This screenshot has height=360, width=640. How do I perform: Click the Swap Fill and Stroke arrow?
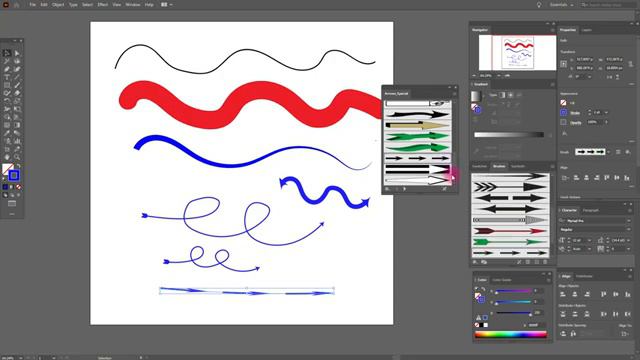click(x=18, y=166)
